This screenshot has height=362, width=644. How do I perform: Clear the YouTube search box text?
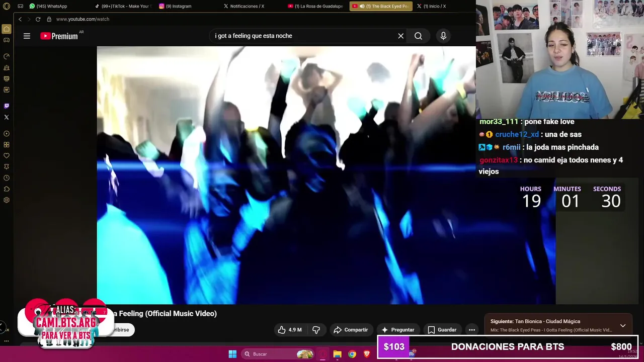pos(400,36)
